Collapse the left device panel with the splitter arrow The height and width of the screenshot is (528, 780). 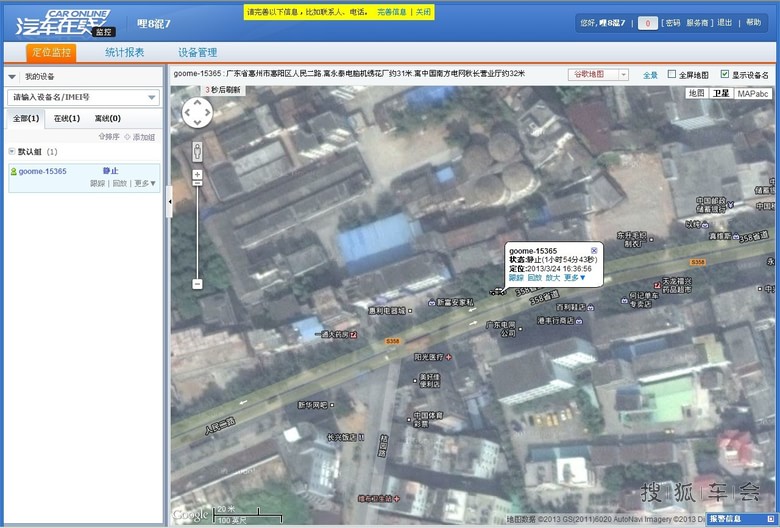[x=168, y=201]
